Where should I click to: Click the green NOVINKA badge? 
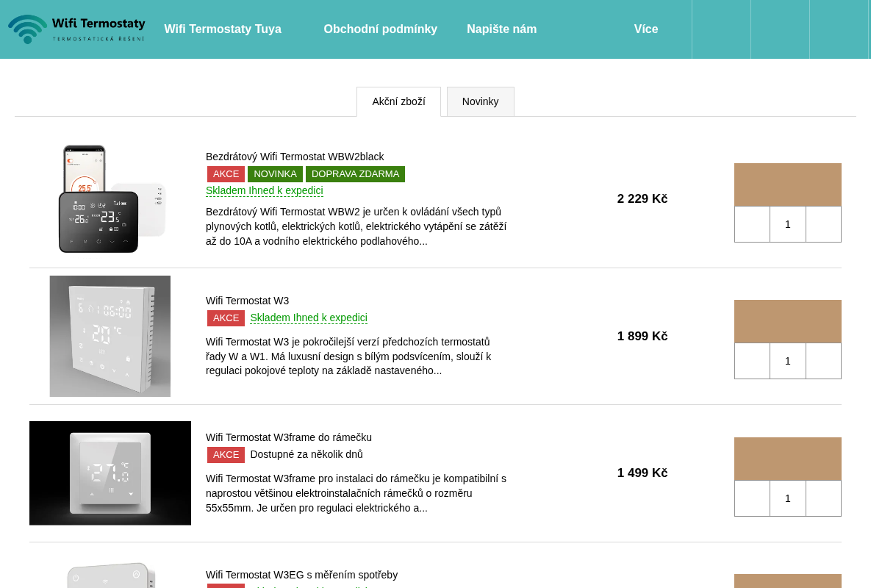point(275,174)
